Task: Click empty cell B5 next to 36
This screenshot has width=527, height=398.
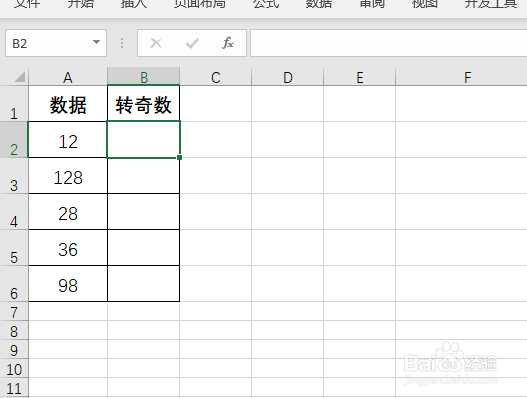Action: 144,248
